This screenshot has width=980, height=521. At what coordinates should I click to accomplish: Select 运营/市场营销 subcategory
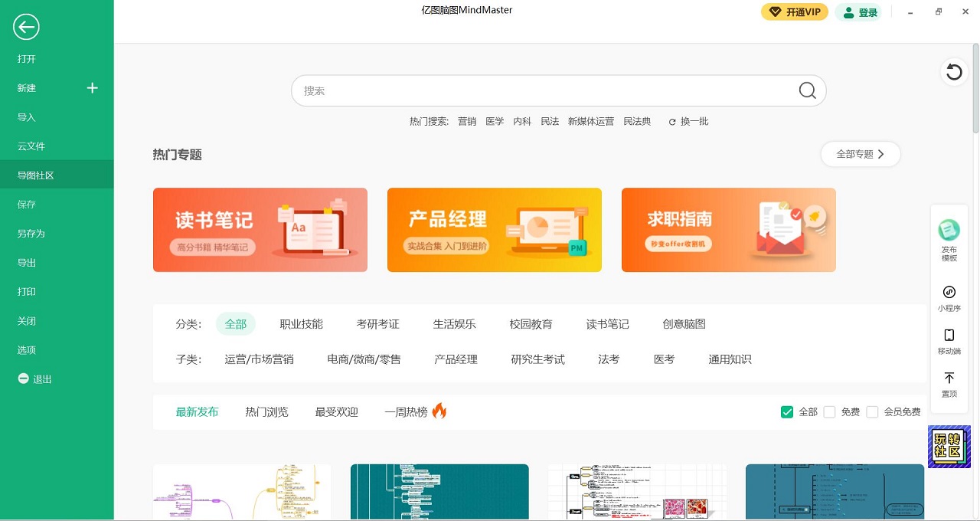259,359
